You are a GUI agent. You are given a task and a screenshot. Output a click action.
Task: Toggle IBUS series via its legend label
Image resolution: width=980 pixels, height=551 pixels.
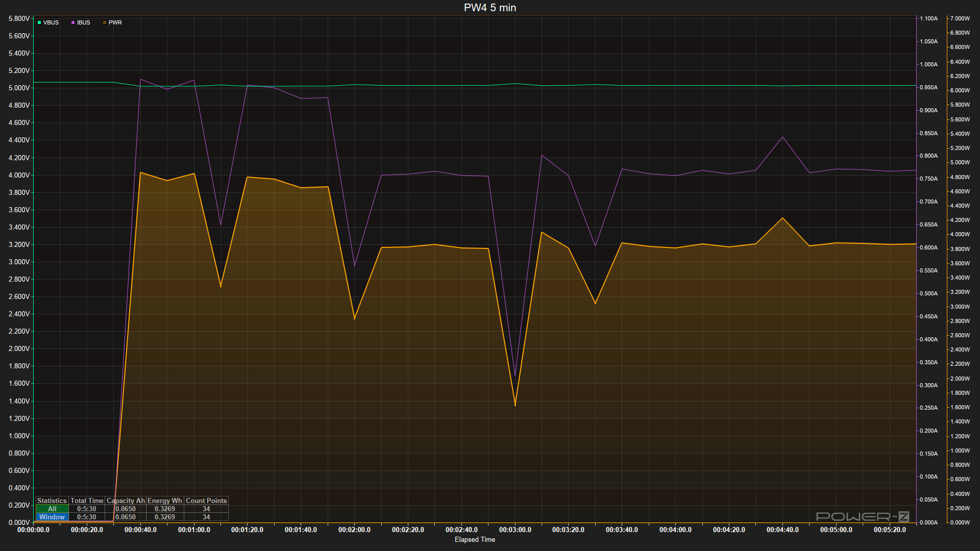point(84,22)
